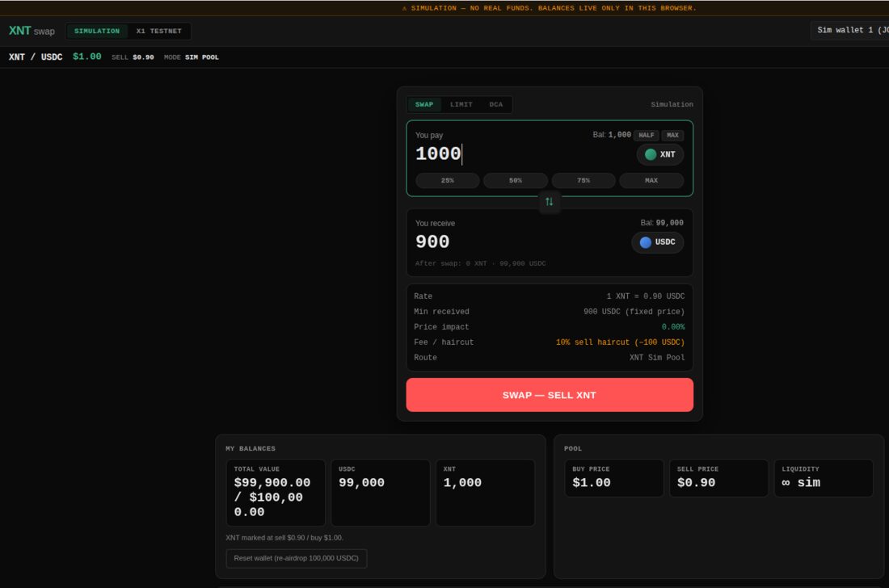This screenshot has width=889, height=588.
Task: Switch to SIMULATION mode toggle
Action: click(97, 31)
